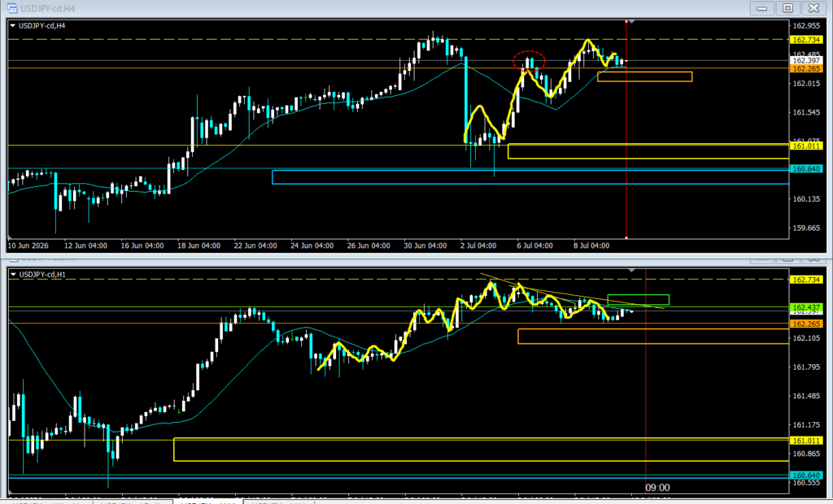
Task: Click the 6 Jul 04:00 time label
Action: [x=534, y=245]
